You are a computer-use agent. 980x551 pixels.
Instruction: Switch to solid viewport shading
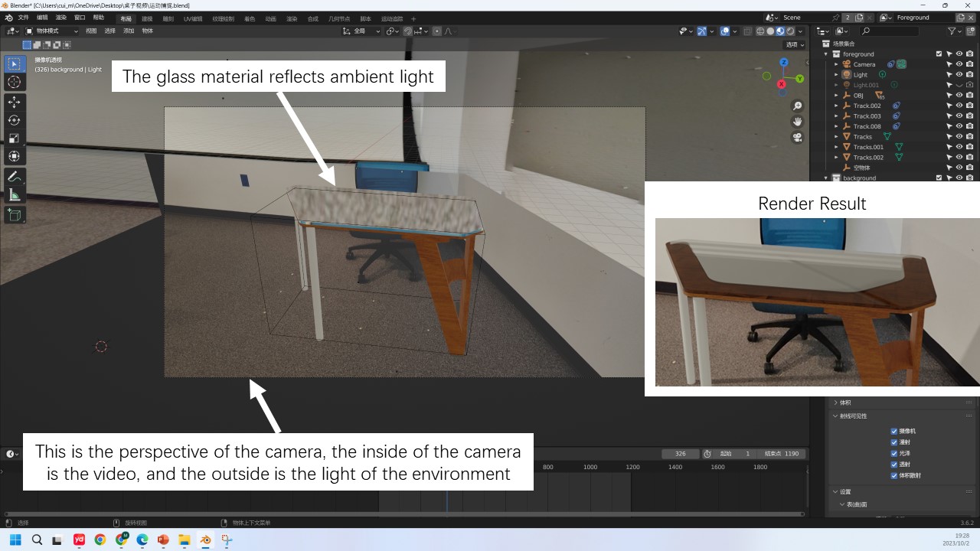(770, 31)
